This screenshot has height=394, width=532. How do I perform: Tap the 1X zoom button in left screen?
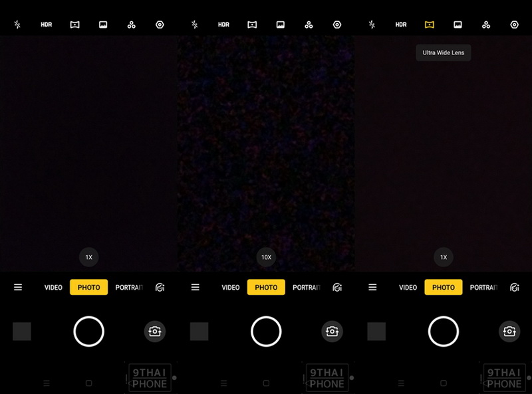89,257
